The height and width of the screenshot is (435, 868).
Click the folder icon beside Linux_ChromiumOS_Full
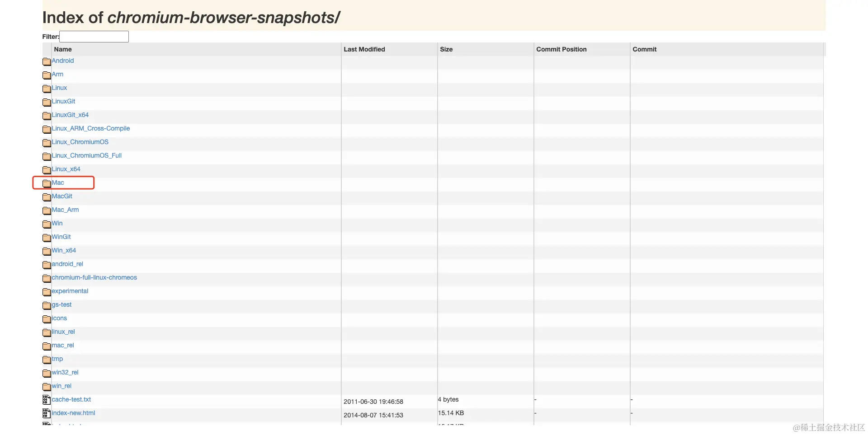tap(47, 156)
